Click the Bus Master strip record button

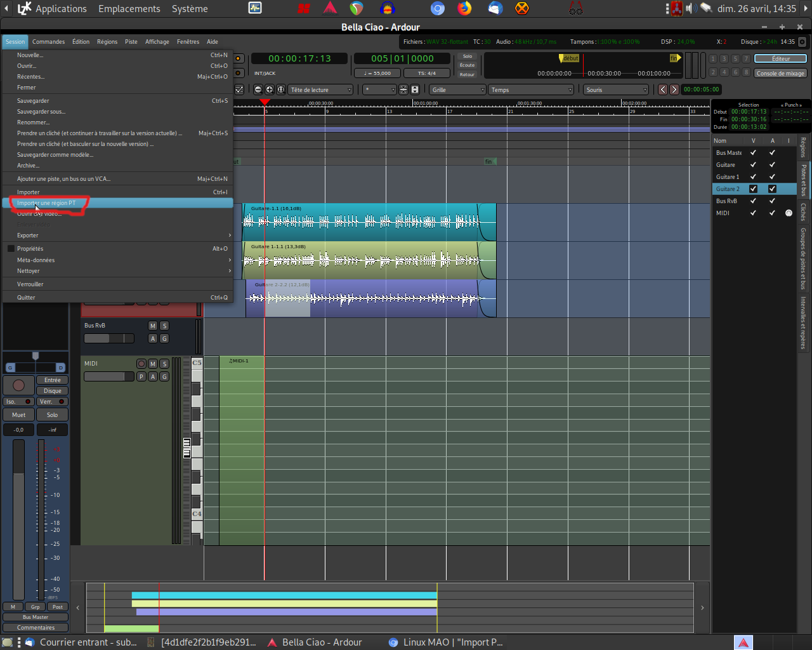pos(19,385)
